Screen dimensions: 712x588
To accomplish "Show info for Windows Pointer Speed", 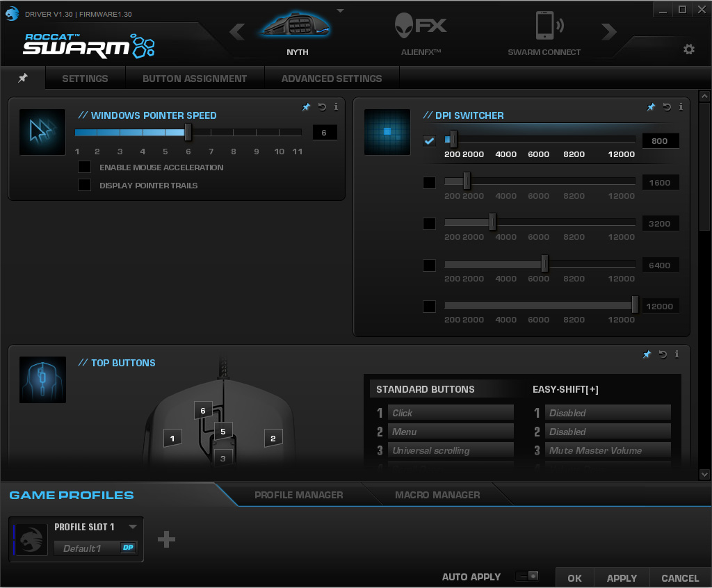I will pos(336,107).
